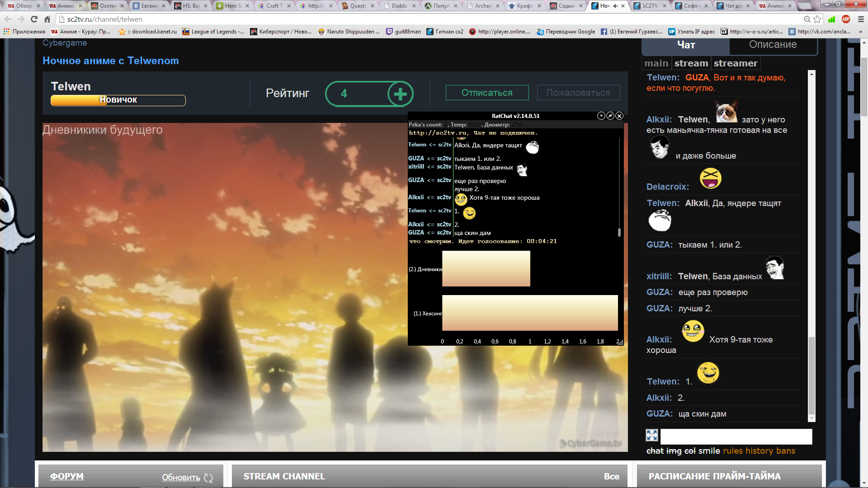The image size is (868, 488).
Task: Select the main chat channel tab
Action: pos(656,63)
